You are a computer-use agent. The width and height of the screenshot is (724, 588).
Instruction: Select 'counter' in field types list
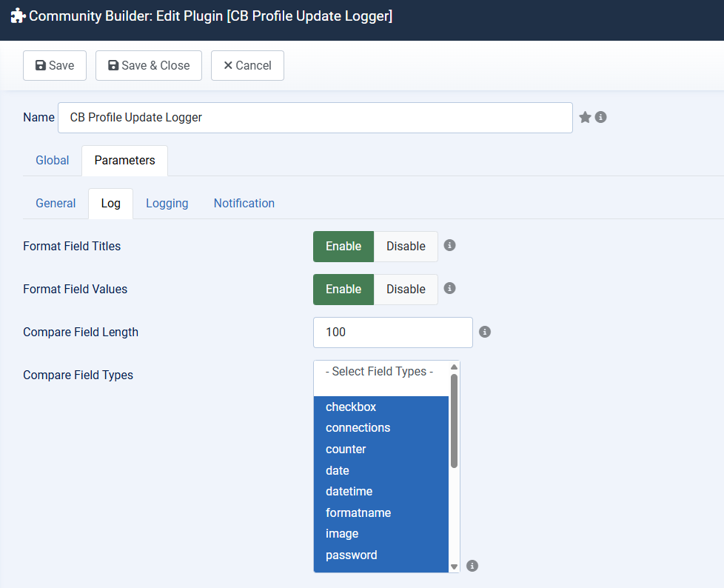(x=381, y=449)
